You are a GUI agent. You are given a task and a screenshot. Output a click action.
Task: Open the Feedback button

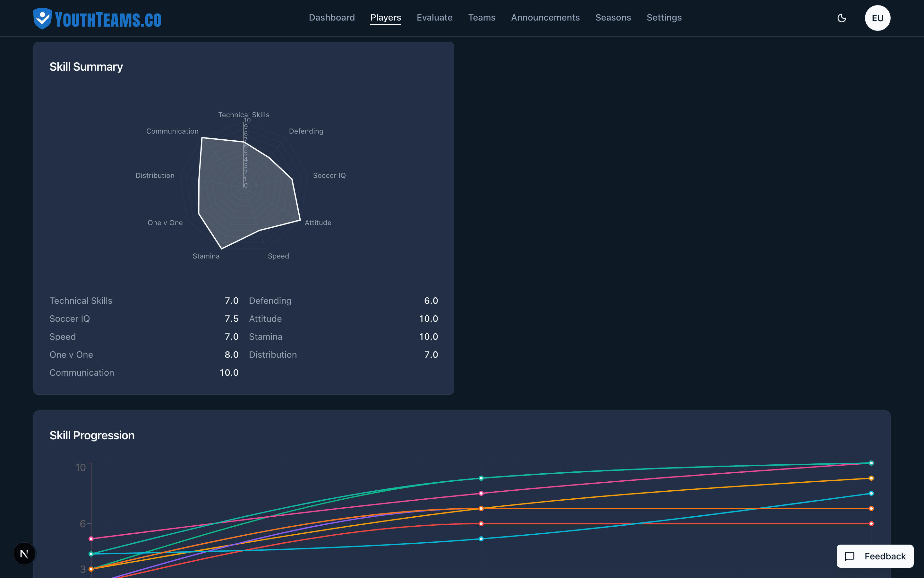click(x=875, y=556)
